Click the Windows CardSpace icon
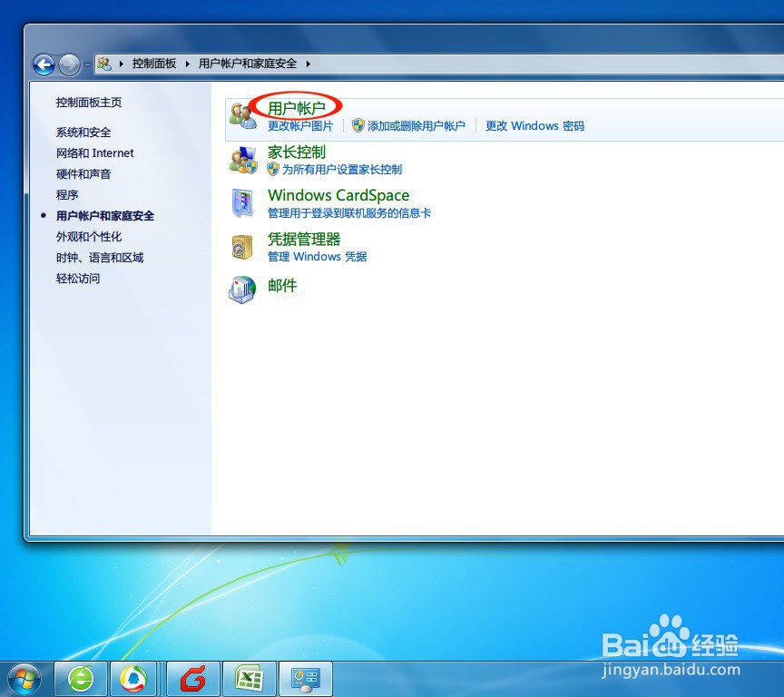The height and width of the screenshot is (697, 784). (243, 203)
